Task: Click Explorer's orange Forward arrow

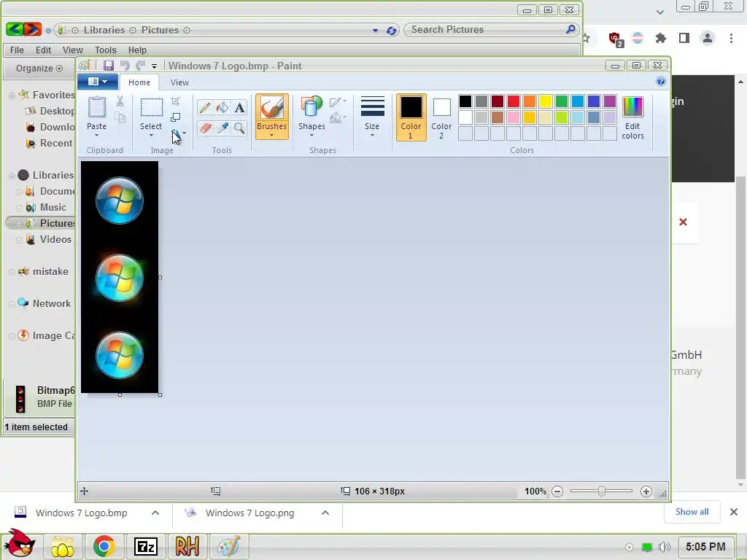Action: 33,29
